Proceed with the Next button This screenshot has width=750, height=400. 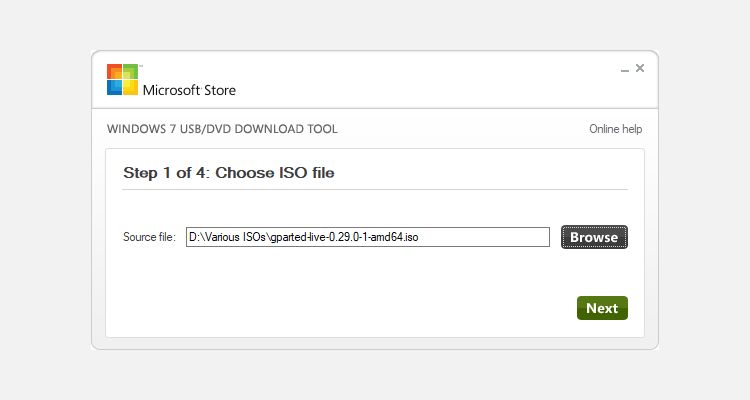coord(602,308)
